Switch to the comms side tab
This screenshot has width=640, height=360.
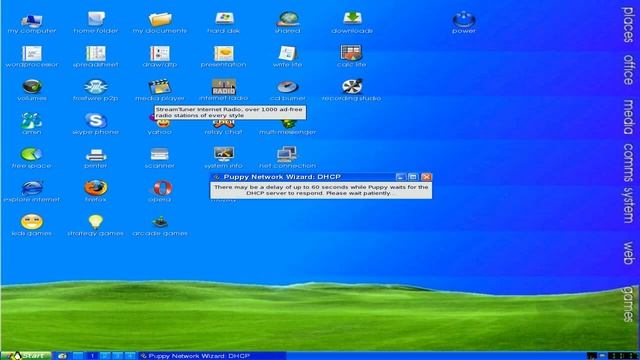point(628,162)
